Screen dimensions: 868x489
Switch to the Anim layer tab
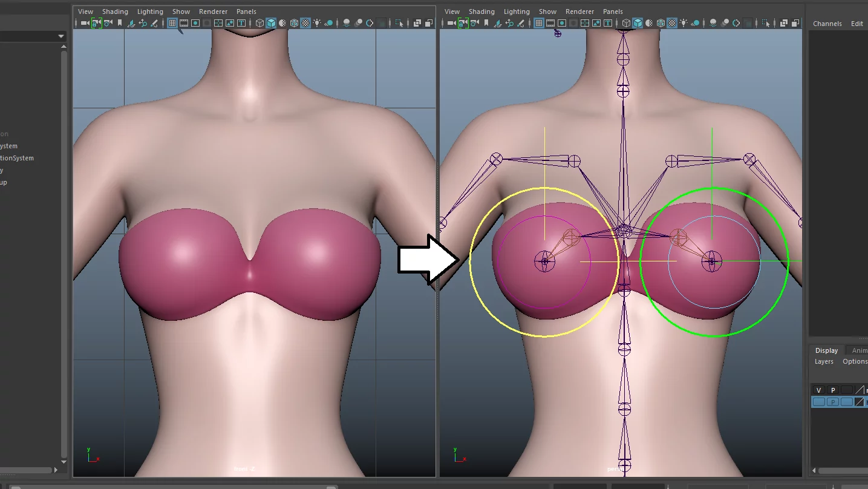pyautogui.click(x=859, y=350)
